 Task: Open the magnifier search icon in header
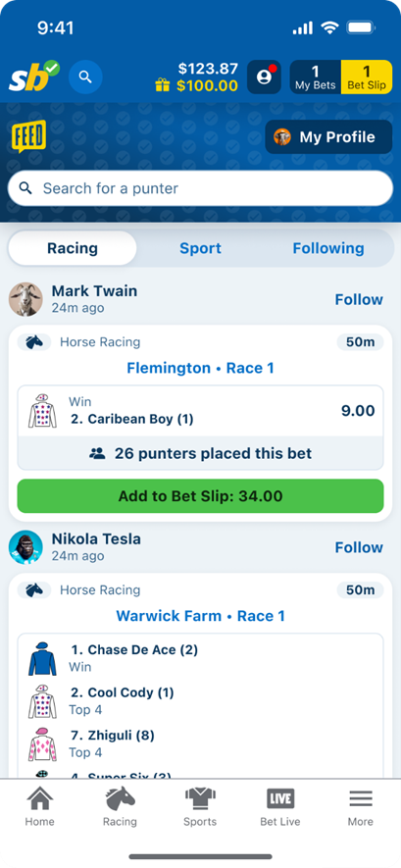point(85,77)
